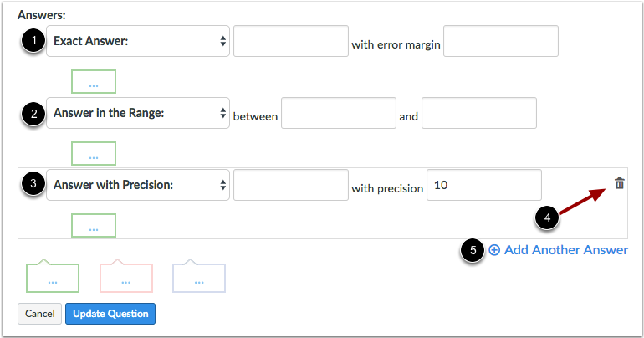Click the Update Question button

(x=110, y=314)
